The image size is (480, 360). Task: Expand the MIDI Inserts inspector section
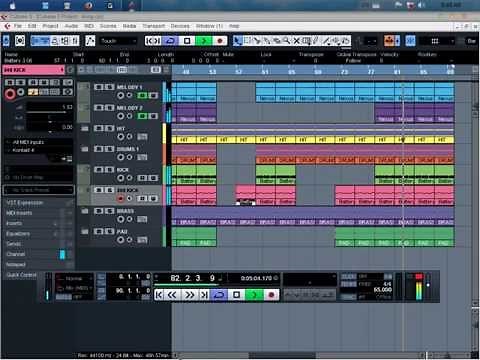(x=38, y=213)
